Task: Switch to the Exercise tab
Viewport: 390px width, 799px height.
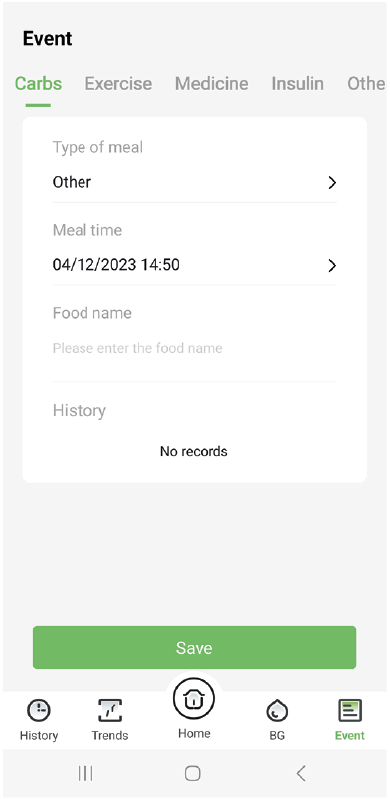Action: tap(118, 84)
